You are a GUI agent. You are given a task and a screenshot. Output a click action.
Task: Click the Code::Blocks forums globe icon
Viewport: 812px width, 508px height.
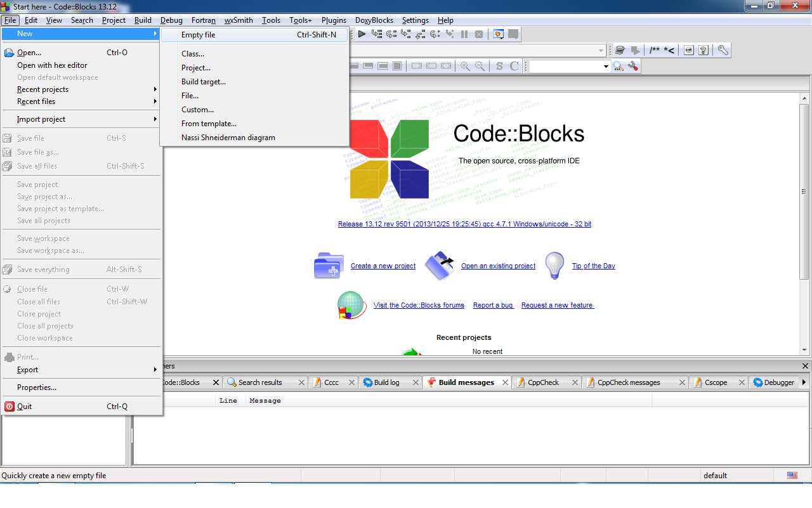point(352,305)
